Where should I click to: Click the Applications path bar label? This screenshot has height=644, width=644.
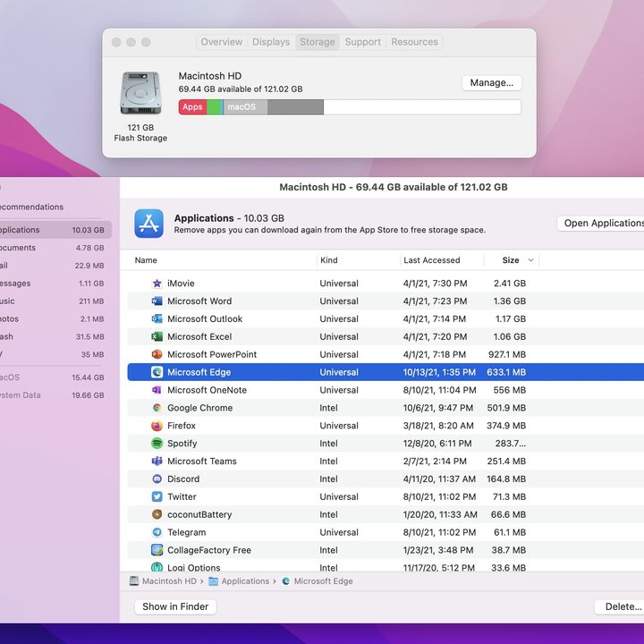pyautogui.click(x=245, y=581)
